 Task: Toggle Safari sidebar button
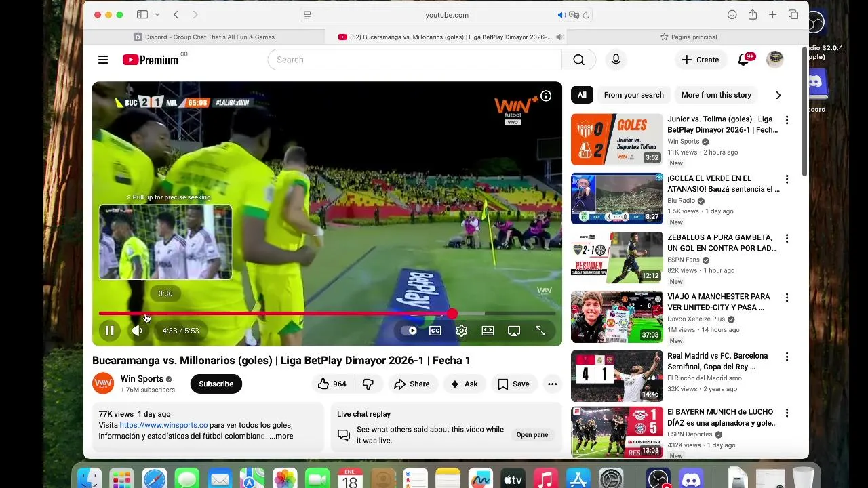142,15
